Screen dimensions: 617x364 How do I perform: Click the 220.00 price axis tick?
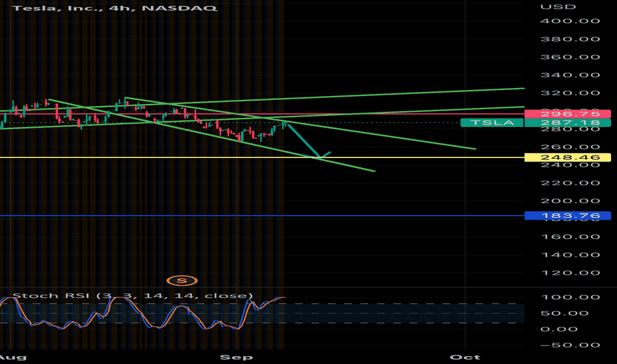point(570,183)
